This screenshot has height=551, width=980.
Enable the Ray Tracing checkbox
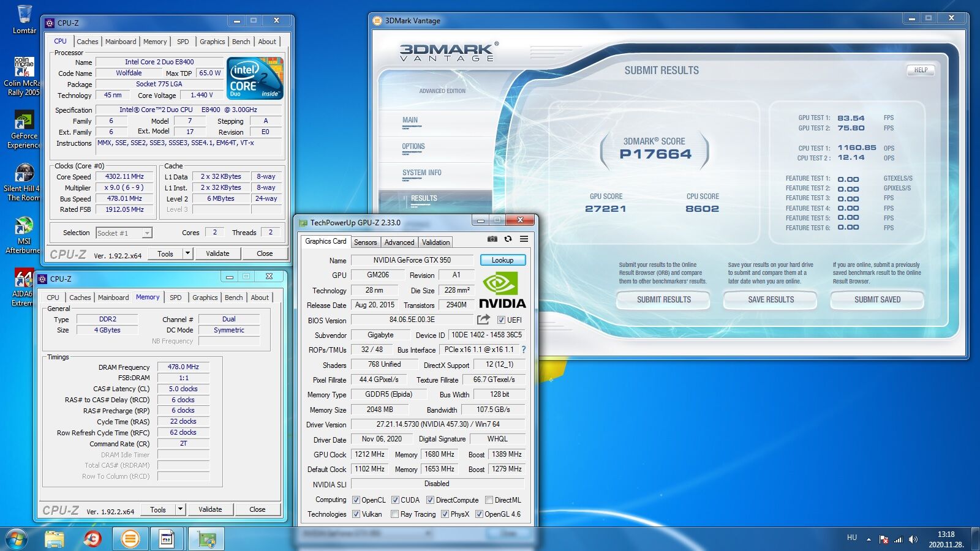pyautogui.click(x=394, y=514)
